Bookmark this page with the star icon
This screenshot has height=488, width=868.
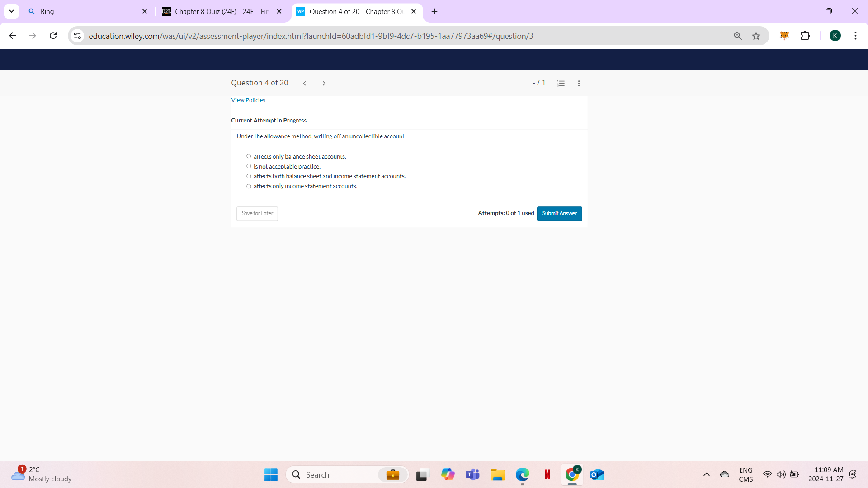756,36
